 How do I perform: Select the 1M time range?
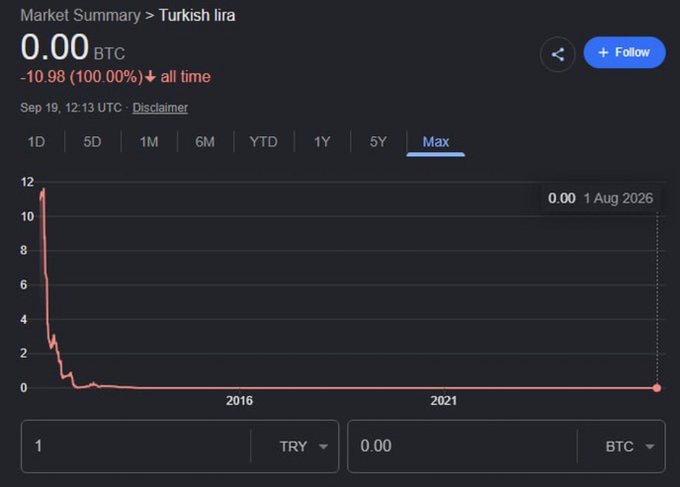[x=149, y=142]
